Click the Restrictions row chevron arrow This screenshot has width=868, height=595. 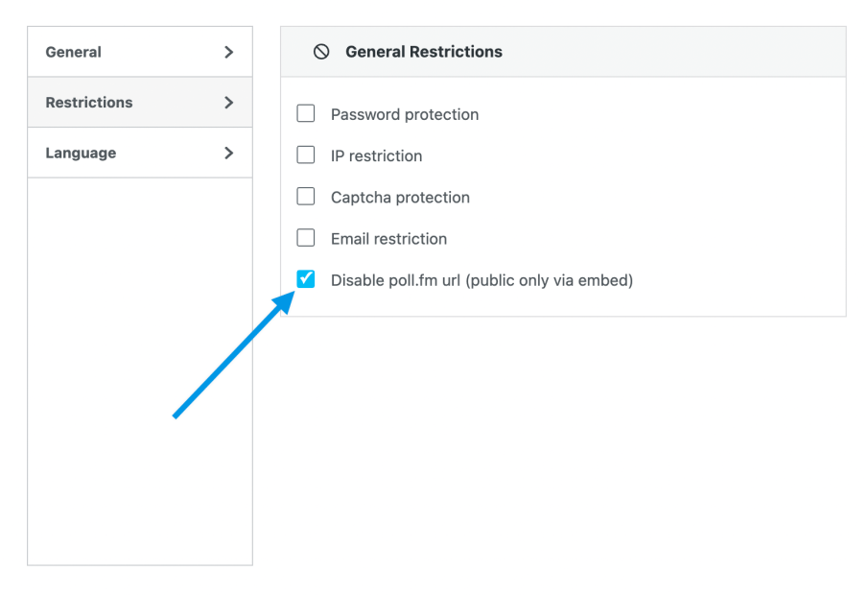[228, 102]
